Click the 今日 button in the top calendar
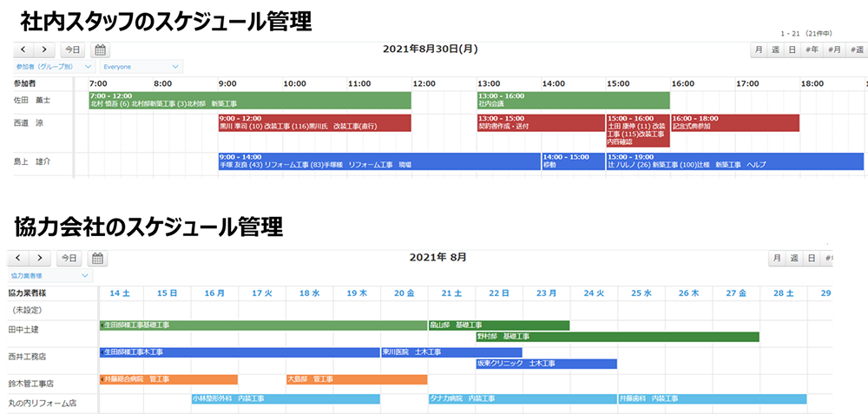 [x=73, y=50]
